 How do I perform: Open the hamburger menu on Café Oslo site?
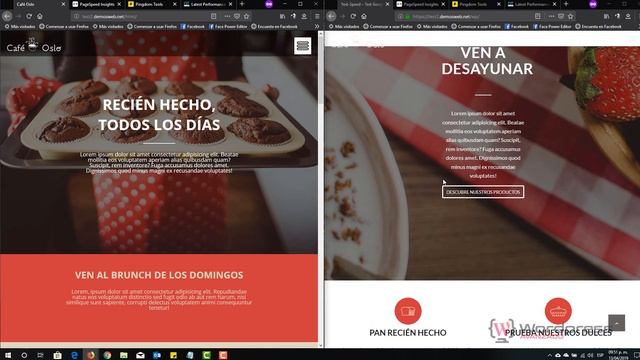[x=302, y=46]
